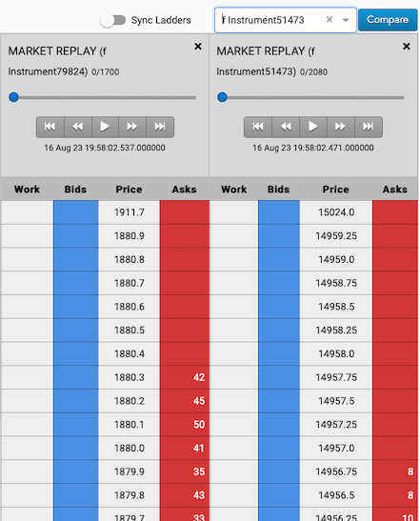The image size is (420, 521).
Task: Fast forward the Instrument51473 replay
Action: tap(340, 127)
